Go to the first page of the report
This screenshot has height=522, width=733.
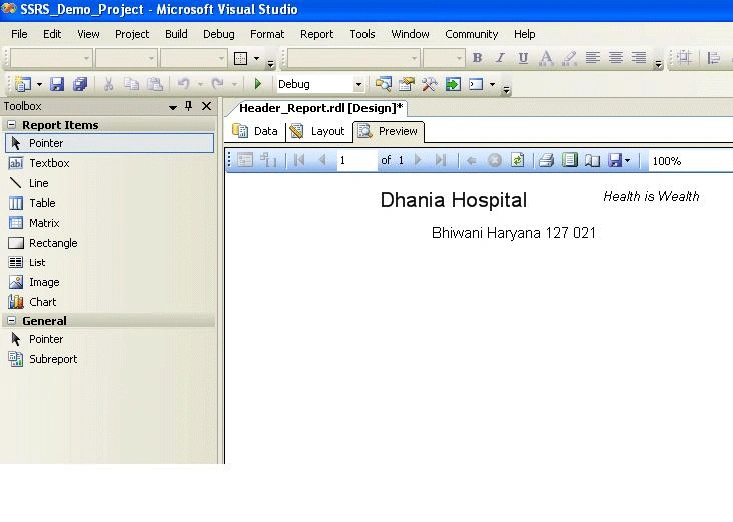pyautogui.click(x=299, y=160)
